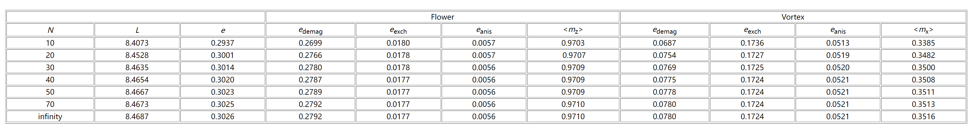Click the 0.3516 cell
The height and width of the screenshot is (140, 980).
pyautogui.click(x=923, y=116)
